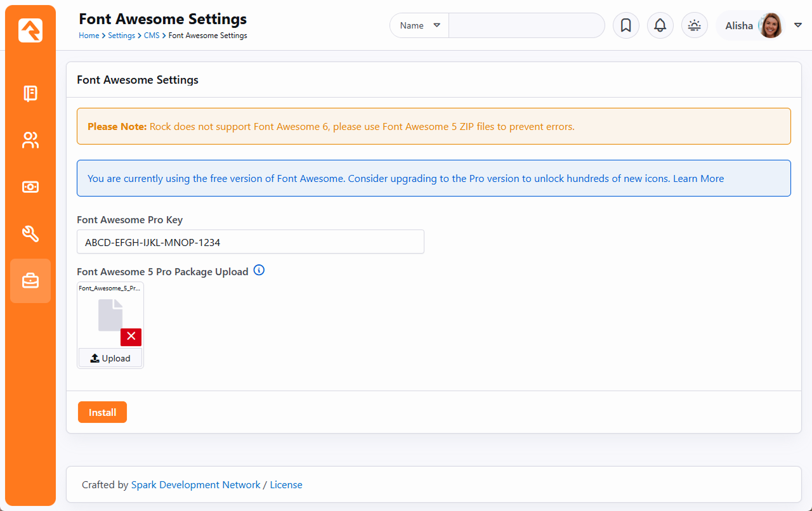Click the Rock RMS logo icon

(30, 30)
